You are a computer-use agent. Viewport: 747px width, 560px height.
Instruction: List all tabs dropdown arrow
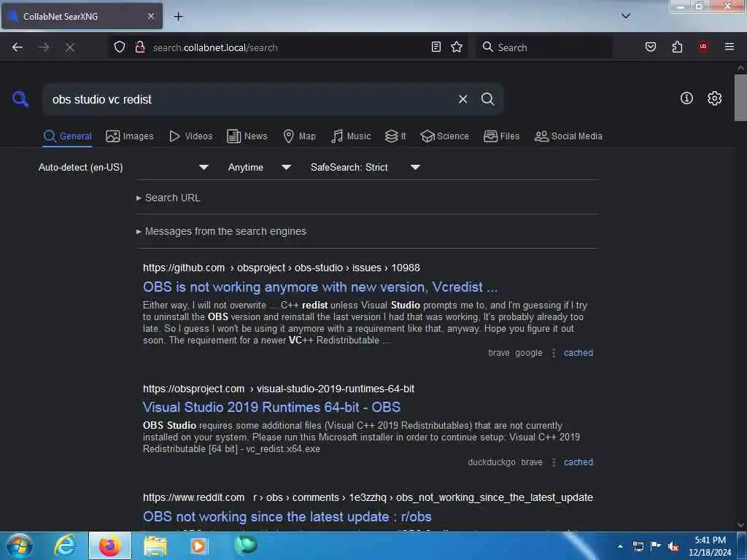[626, 16]
